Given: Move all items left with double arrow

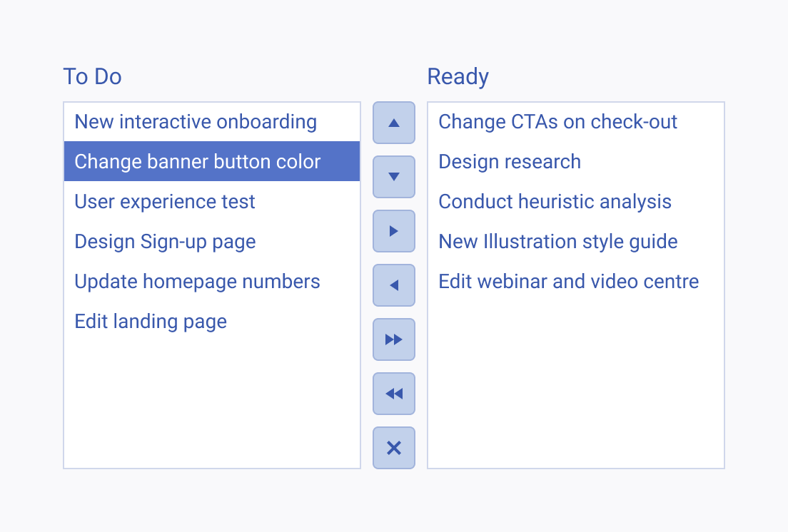Looking at the screenshot, I should (394, 394).
